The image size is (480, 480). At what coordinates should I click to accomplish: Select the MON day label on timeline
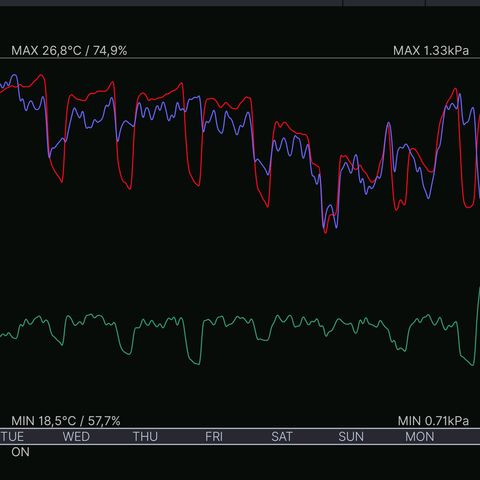pyautogui.click(x=420, y=437)
